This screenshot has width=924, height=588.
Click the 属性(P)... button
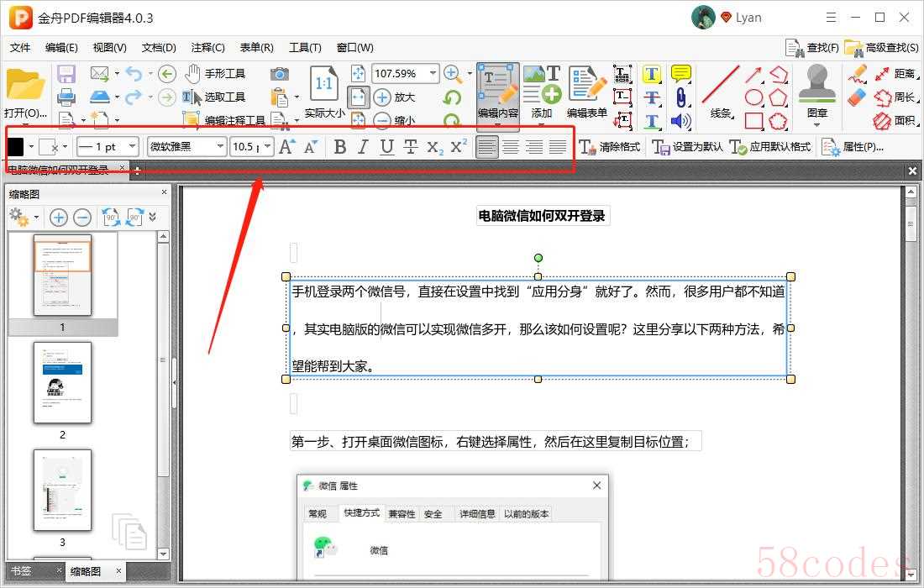point(853,147)
